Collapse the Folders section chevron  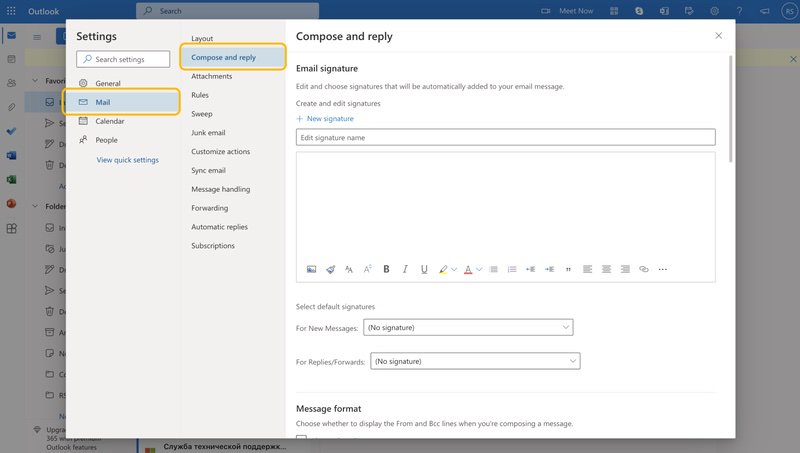(35, 206)
